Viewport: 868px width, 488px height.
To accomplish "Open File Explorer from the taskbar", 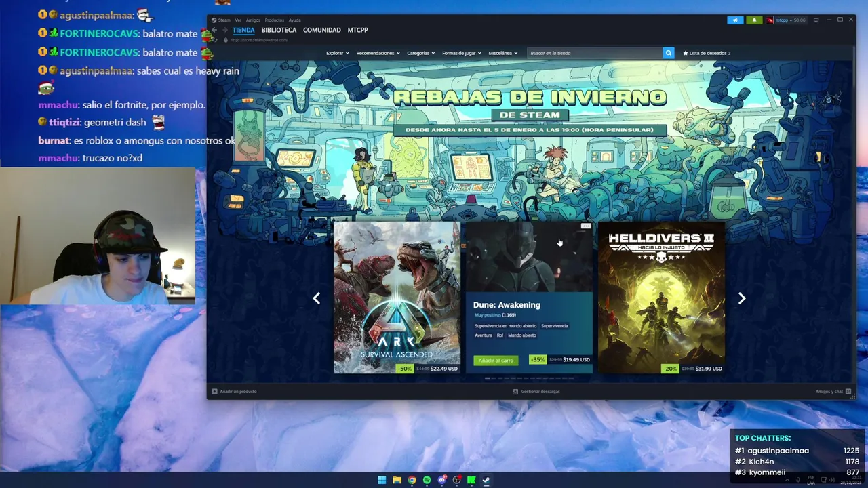I will click(x=397, y=480).
